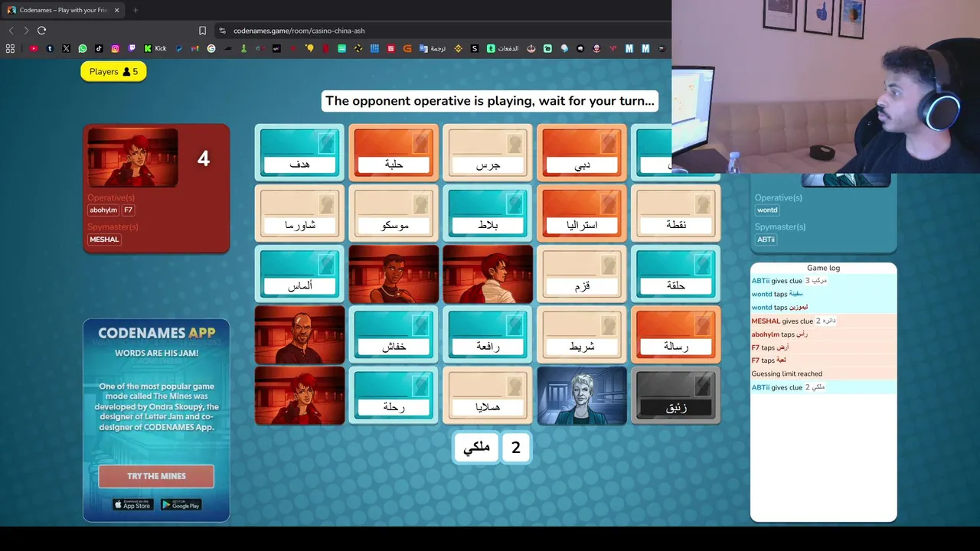Tap the ألماس word card
Viewport: 980px width, 551px height.
[299, 273]
